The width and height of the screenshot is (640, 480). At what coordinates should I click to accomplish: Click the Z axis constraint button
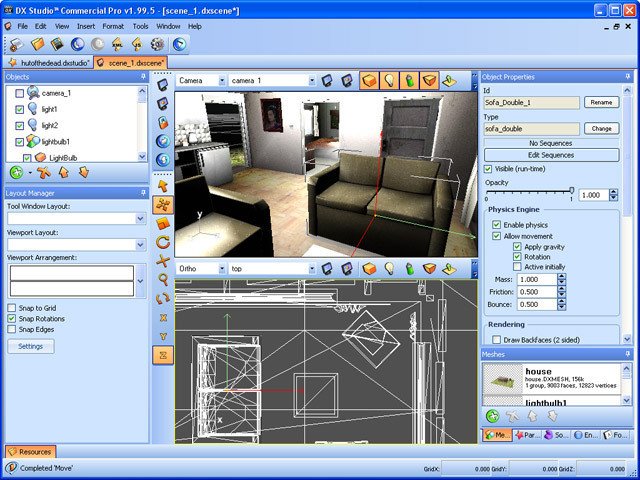coord(163,354)
